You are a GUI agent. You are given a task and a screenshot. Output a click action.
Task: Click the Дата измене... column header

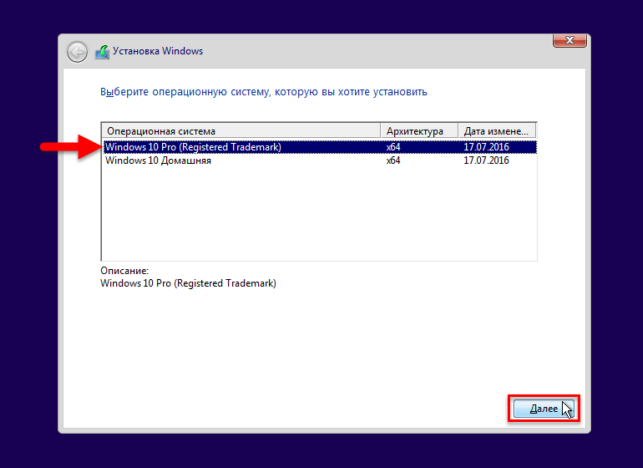click(497, 131)
